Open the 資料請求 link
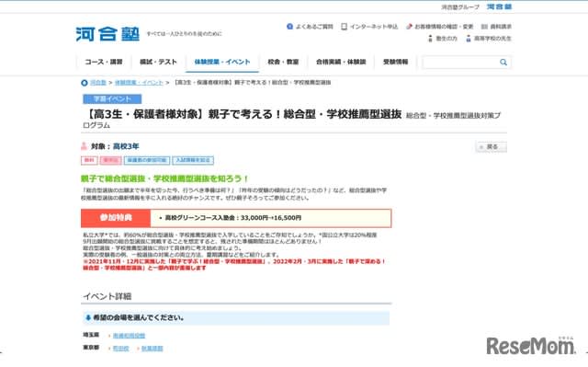Viewport: 588px width, 367px height. tap(501, 27)
